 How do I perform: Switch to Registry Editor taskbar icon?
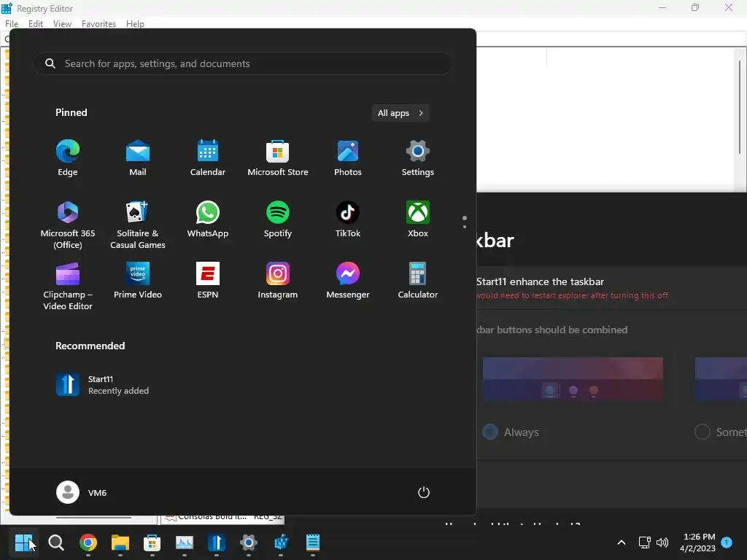point(281,542)
